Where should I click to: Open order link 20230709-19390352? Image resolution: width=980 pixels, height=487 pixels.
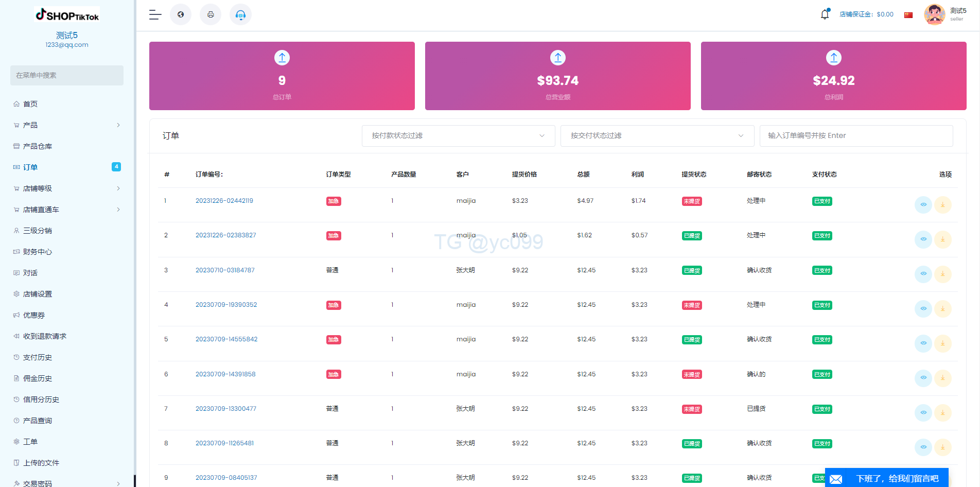pyautogui.click(x=226, y=304)
